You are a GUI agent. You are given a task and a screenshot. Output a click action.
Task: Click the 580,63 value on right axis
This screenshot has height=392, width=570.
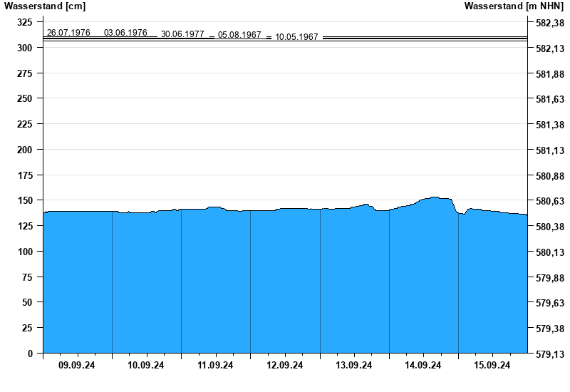pos(549,202)
